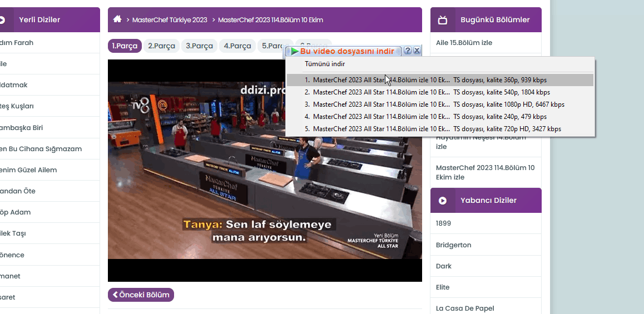This screenshot has width=644, height=314.
Task: Go to the Önceki Bölüm episode
Action: [x=141, y=295]
